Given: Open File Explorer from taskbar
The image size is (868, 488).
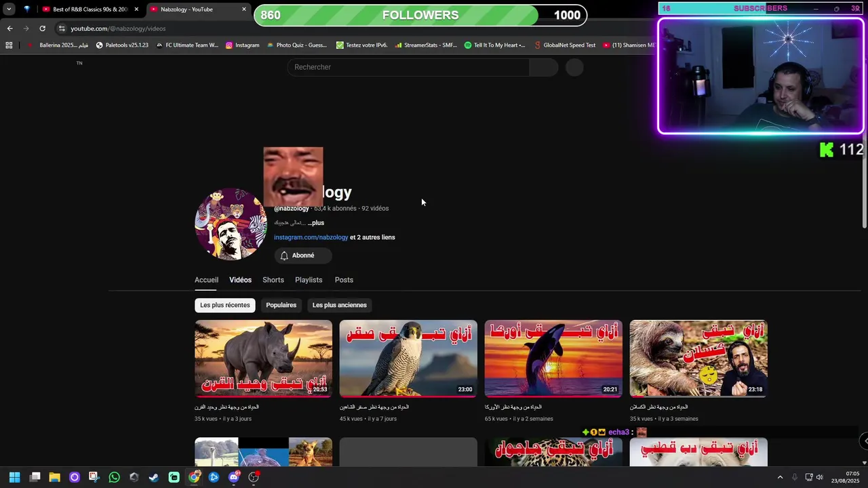Looking at the screenshot, I should click(x=55, y=477).
